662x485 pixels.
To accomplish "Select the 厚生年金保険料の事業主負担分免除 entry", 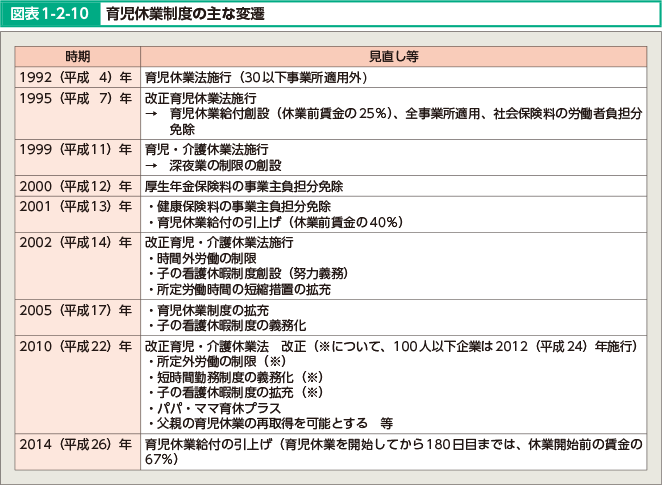I will 244,184.
